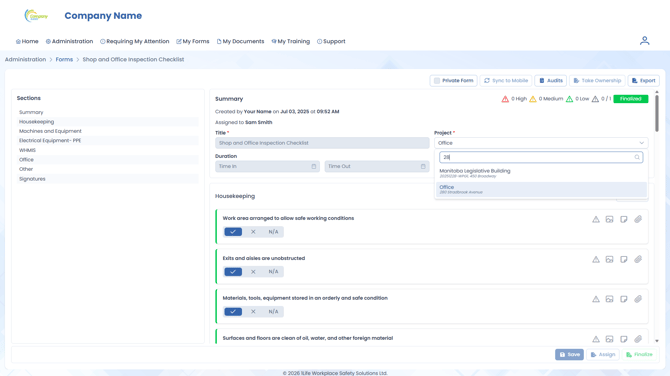Open Administration menu
Viewport: 670px width, 376px height.
tap(69, 41)
